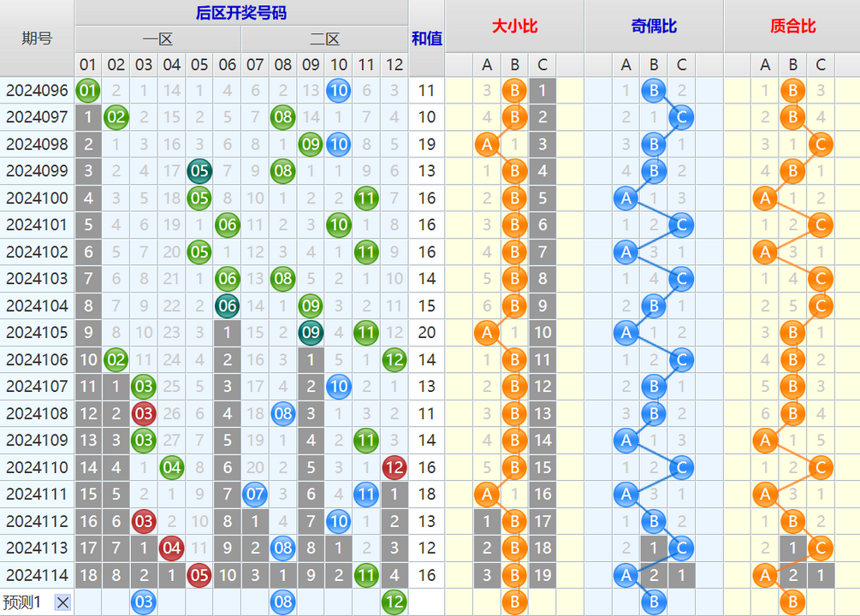This screenshot has width=860, height=616.
Task: Click the blue 08 ball in 预测1 row
Action: (x=283, y=602)
